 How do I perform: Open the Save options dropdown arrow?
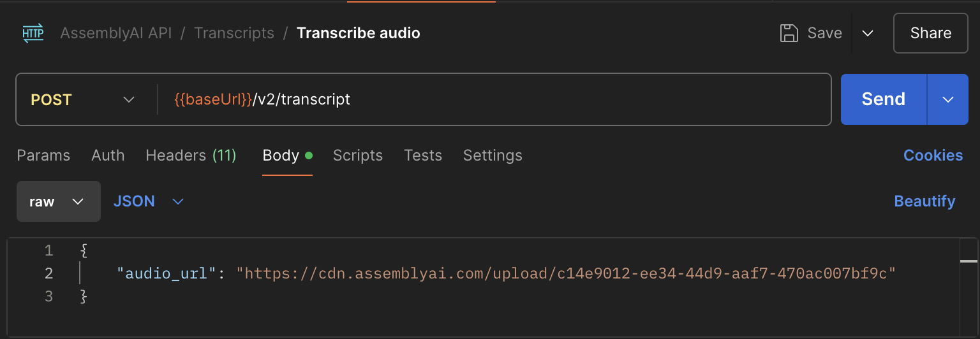pyautogui.click(x=867, y=33)
